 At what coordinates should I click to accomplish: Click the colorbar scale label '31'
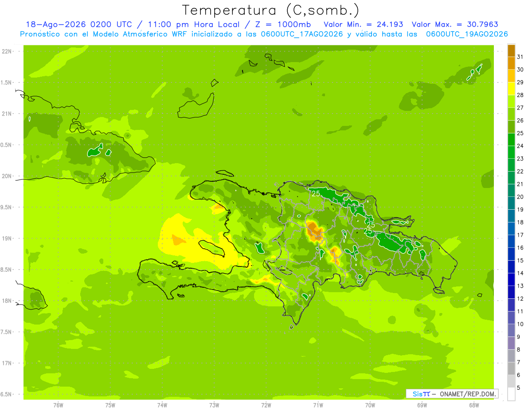pos(520,56)
